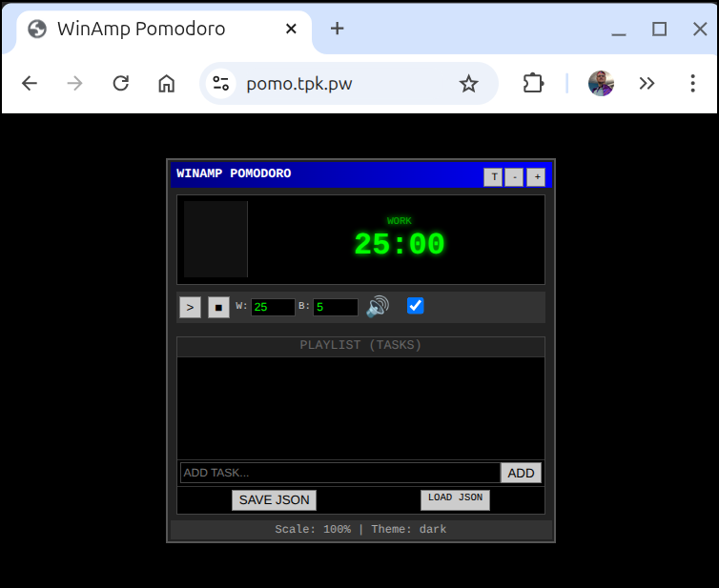Click the LOAD JSON button
Image resolution: width=719 pixels, height=588 pixels.
tap(455, 498)
